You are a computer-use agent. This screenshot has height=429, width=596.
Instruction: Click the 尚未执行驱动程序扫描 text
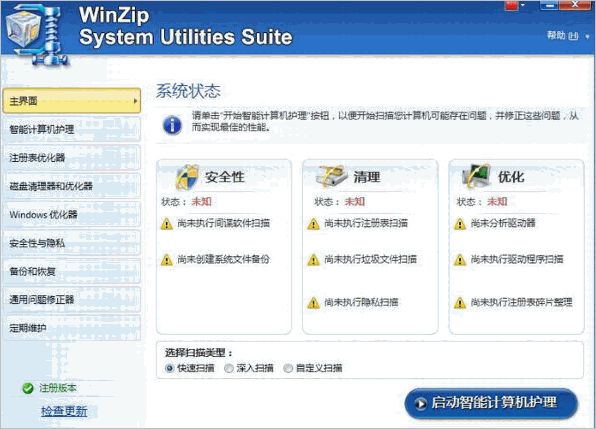pos(517,260)
